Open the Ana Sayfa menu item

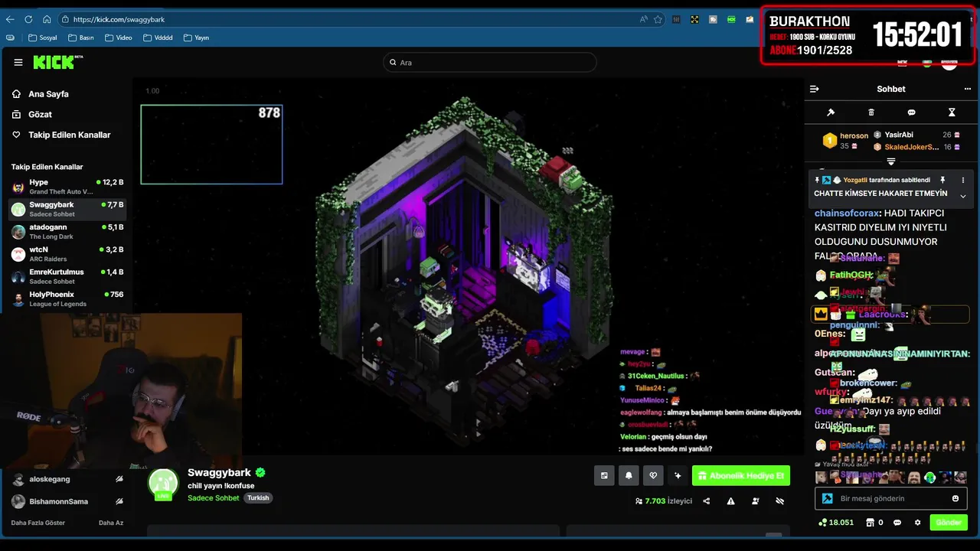[x=48, y=94]
